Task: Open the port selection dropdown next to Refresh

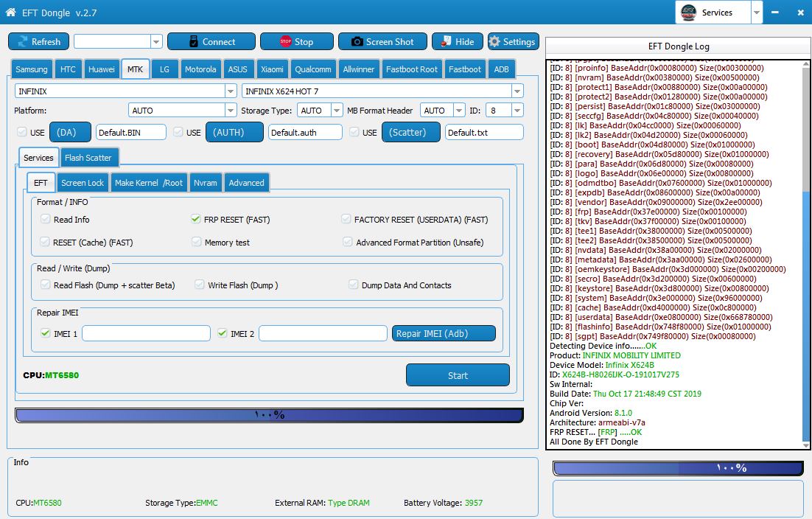Action: 156,41
